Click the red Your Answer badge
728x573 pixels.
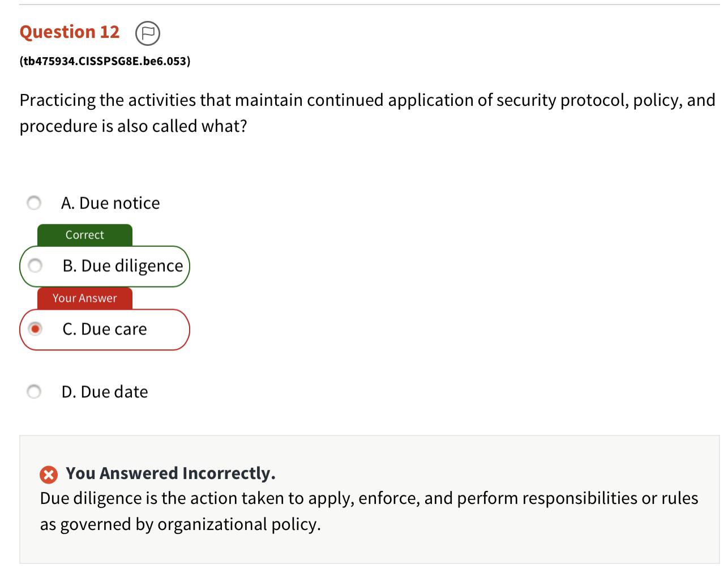click(x=83, y=298)
